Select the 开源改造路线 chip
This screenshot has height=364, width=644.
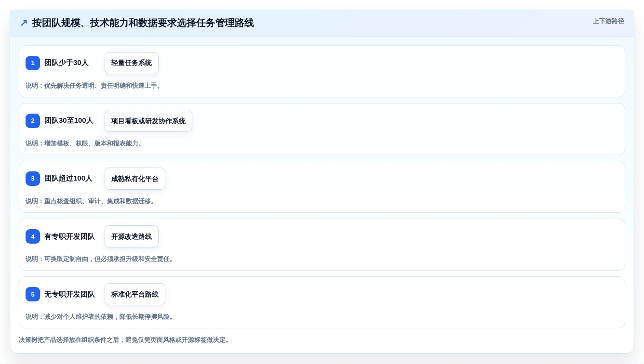coord(132,236)
